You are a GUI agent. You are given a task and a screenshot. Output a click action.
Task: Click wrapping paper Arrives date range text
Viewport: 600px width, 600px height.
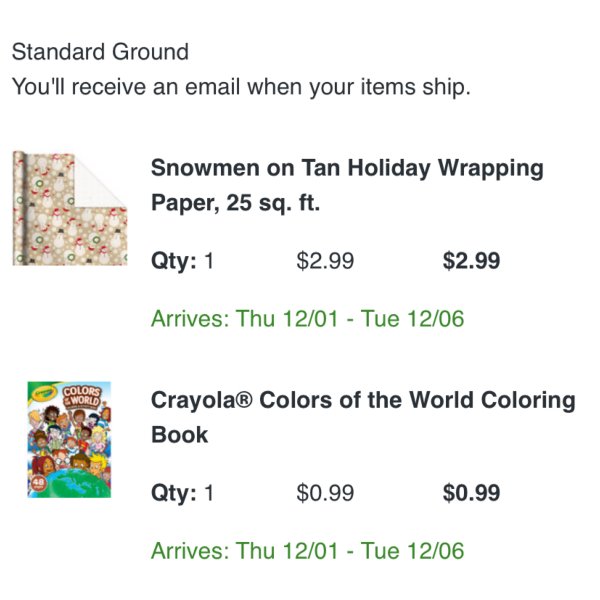[x=308, y=319]
